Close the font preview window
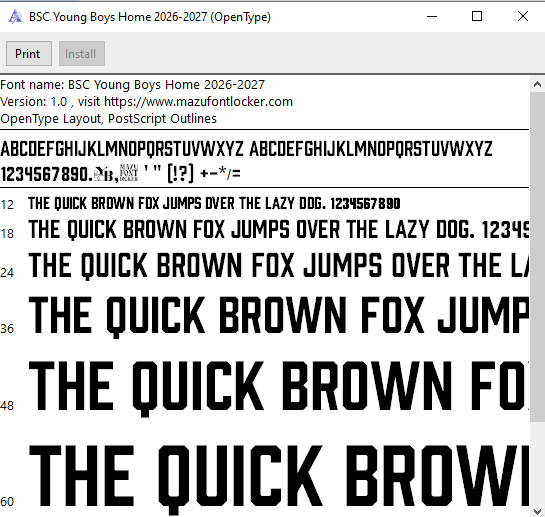The width and height of the screenshot is (545, 517). click(522, 16)
